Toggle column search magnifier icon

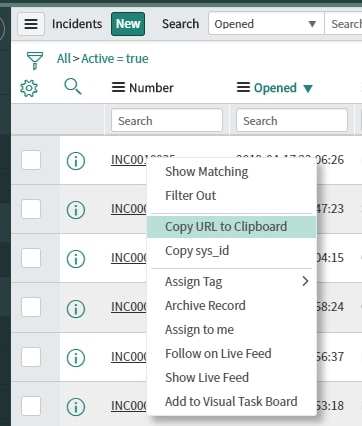point(73,86)
